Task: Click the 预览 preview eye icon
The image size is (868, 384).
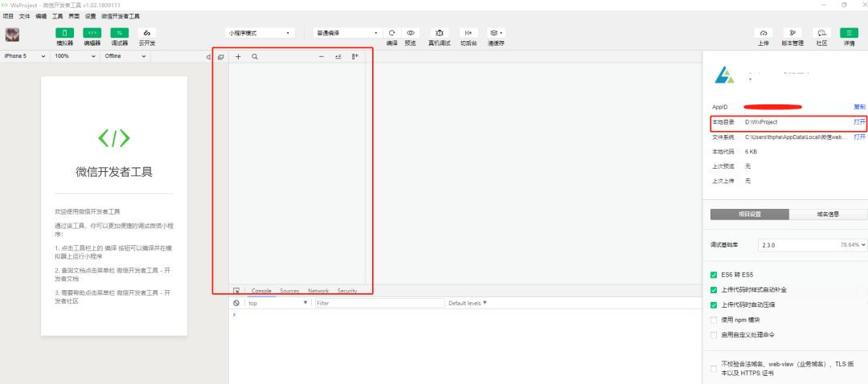Action: [410, 33]
